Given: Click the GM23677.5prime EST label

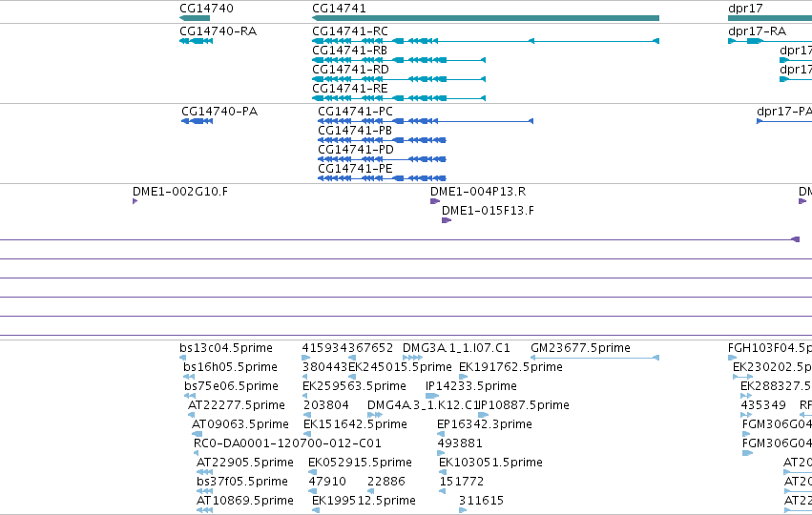Looking at the screenshot, I should pos(580,348).
